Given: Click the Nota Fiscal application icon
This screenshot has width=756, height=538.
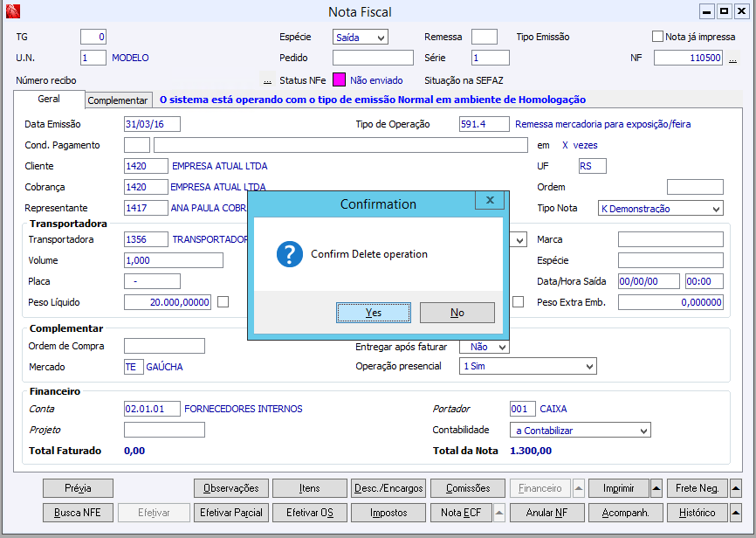Looking at the screenshot, I should pyautogui.click(x=11, y=11).
